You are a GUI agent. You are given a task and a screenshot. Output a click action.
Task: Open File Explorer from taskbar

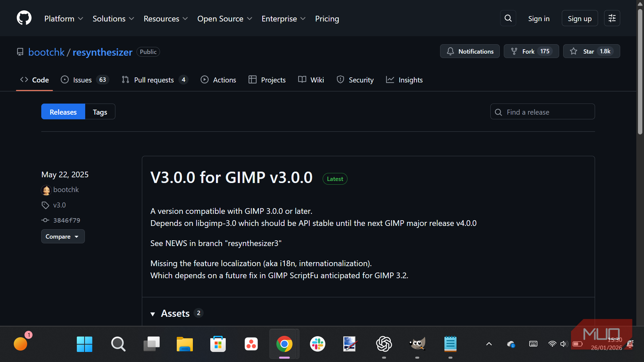[x=185, y=344]
